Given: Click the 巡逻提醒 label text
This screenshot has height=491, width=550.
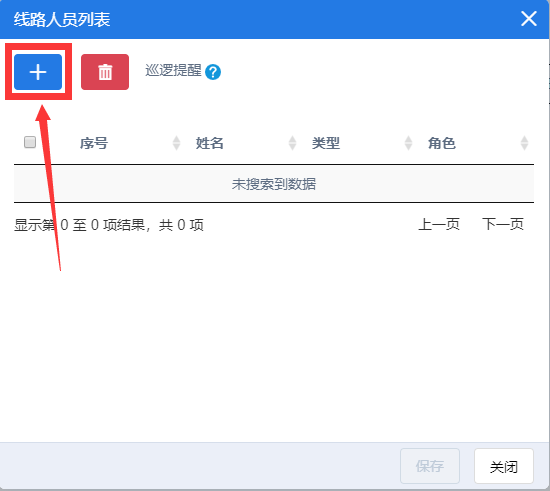Looking at the screenshot, I should coord(173,70).
